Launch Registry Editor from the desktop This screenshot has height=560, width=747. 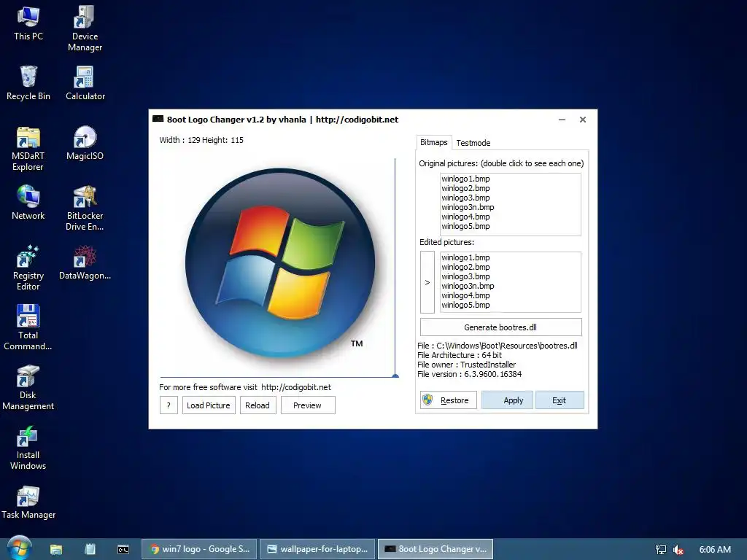coord(28,268)
